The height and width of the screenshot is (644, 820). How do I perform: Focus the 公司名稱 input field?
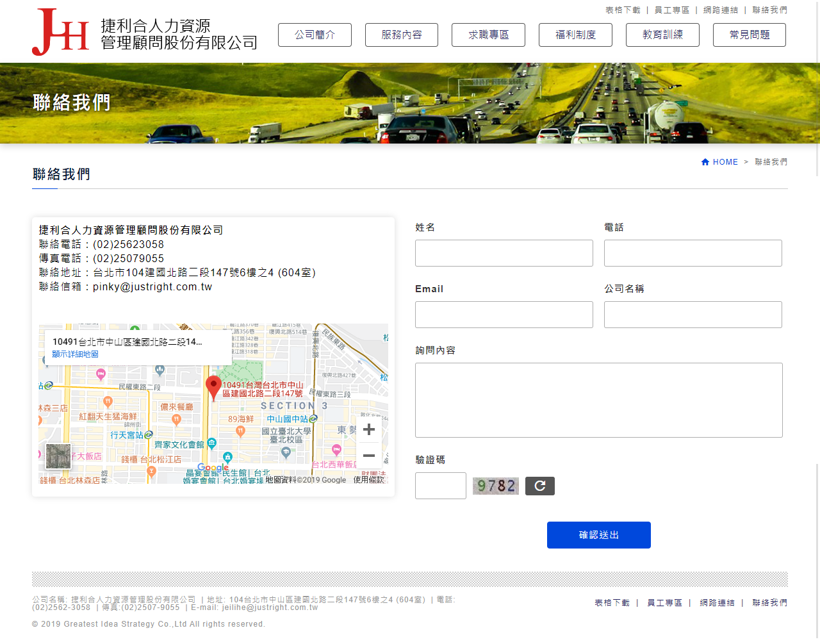[x=693, y=315]
